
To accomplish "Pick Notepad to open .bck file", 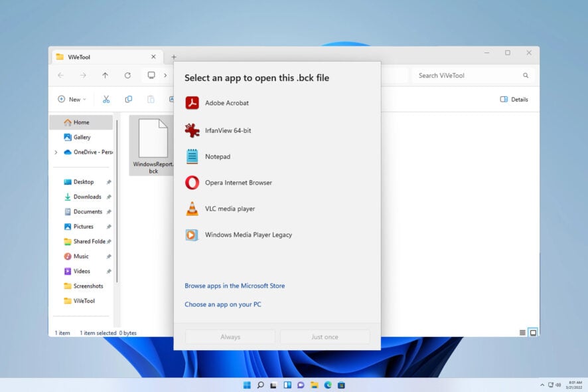I will (217, 156).
